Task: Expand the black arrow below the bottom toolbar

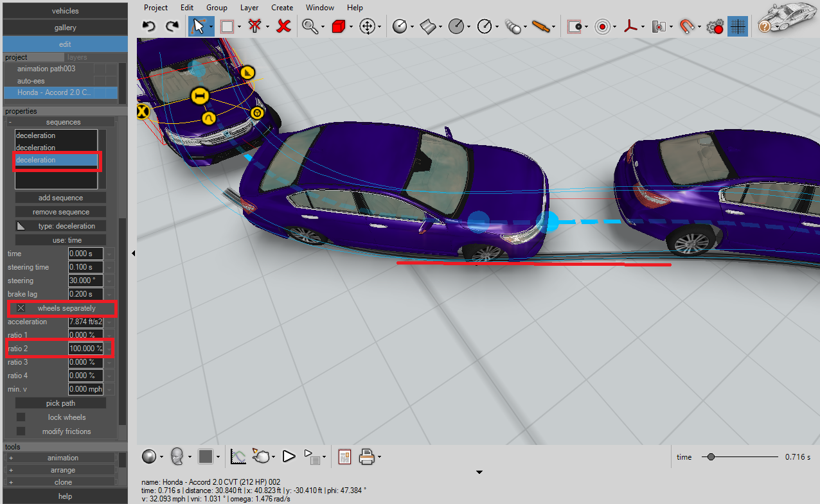Action: [479, 473]
